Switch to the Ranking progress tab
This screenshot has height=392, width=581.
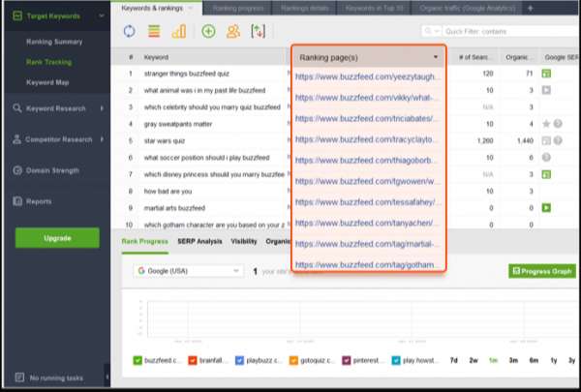(x=238, y=8)
